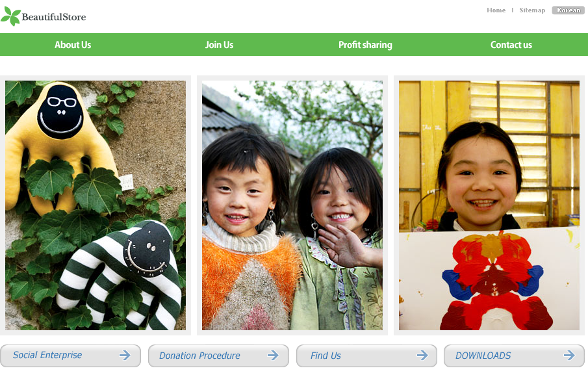Click the stuffed gorilla dolls photo
Image resolution: width=588 pixels, height=377 pixels.
tap(96, 205)
